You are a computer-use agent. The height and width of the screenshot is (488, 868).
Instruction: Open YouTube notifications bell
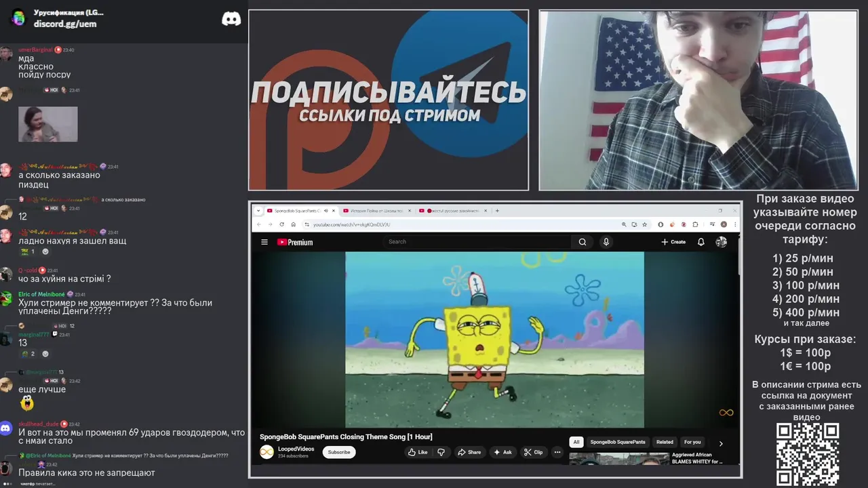pos(701,242)
